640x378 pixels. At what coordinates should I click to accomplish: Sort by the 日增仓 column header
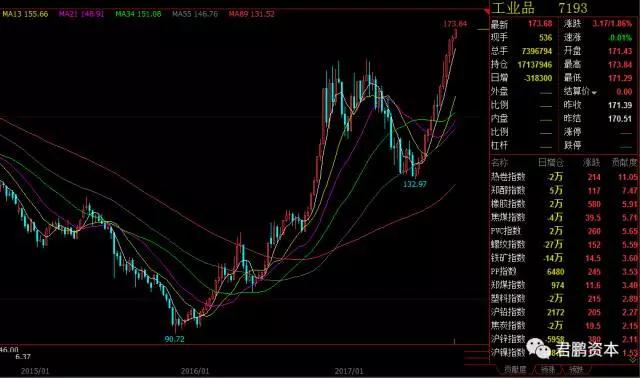(550, 163)
